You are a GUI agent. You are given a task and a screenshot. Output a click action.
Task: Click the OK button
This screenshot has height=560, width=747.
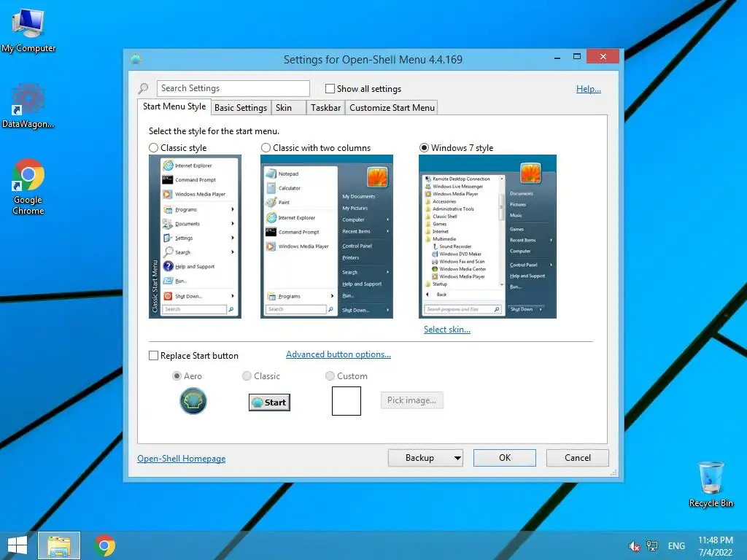click(x=505, y=458)
